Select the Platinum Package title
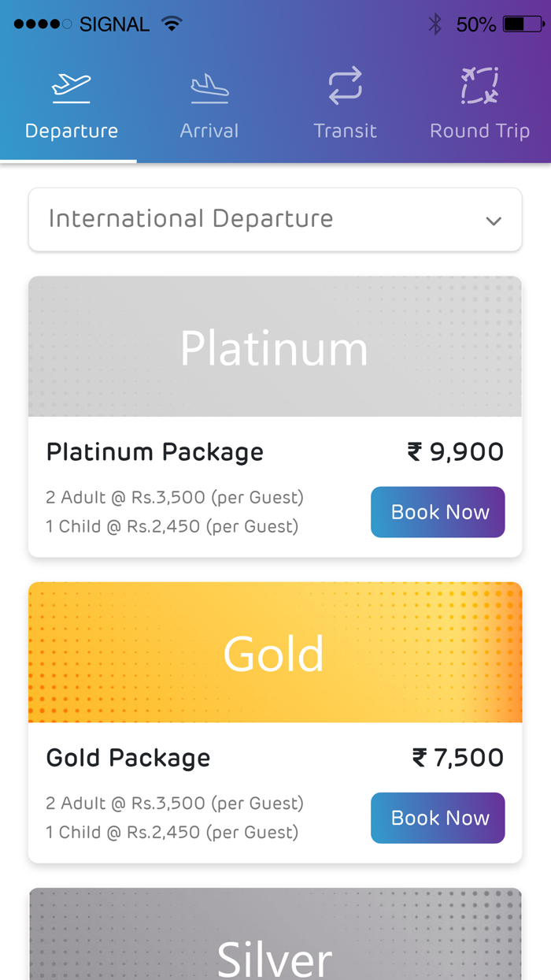The image size is (551, 980). (155, 452)
